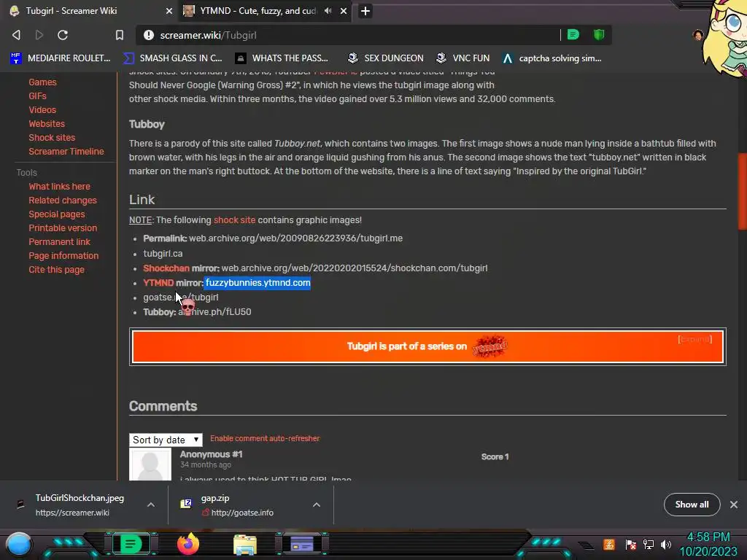Enable comment auto-refresher
Screen dimensions: 747x560
tap(265, 438)
